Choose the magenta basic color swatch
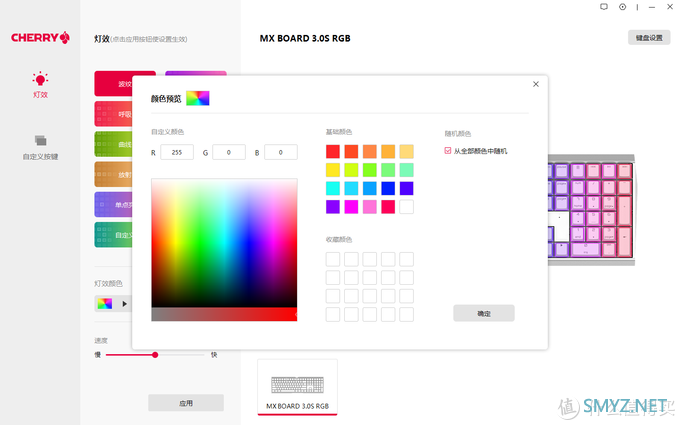The height and width of the screenshot is (425, 680). point(351,207)
